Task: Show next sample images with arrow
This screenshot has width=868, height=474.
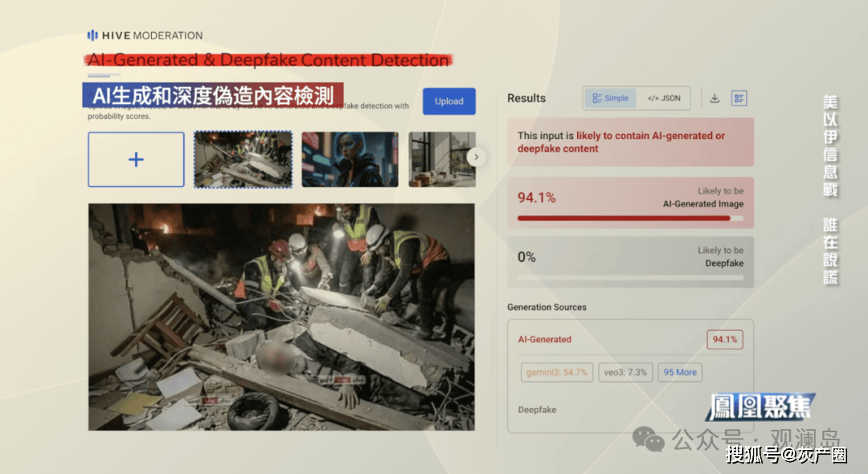Action: pos(477,157)
